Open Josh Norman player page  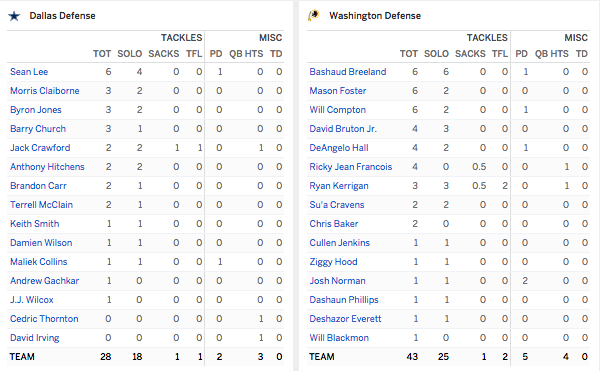[338, 281]
